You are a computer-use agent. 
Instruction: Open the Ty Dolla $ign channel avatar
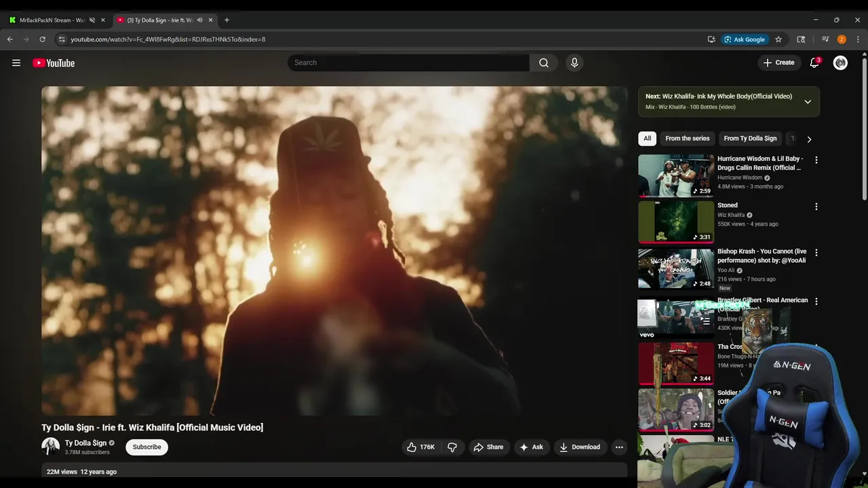click(50, 447)
